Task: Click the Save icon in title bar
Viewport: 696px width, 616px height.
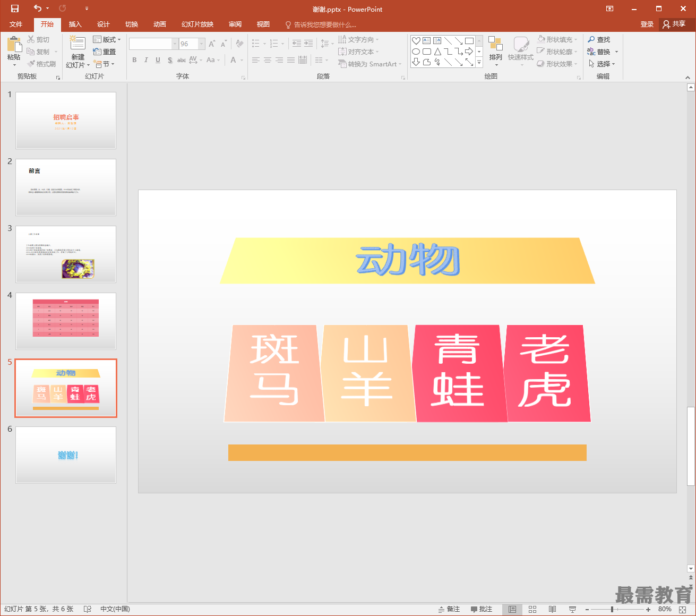Action: [x=15, y=8]
